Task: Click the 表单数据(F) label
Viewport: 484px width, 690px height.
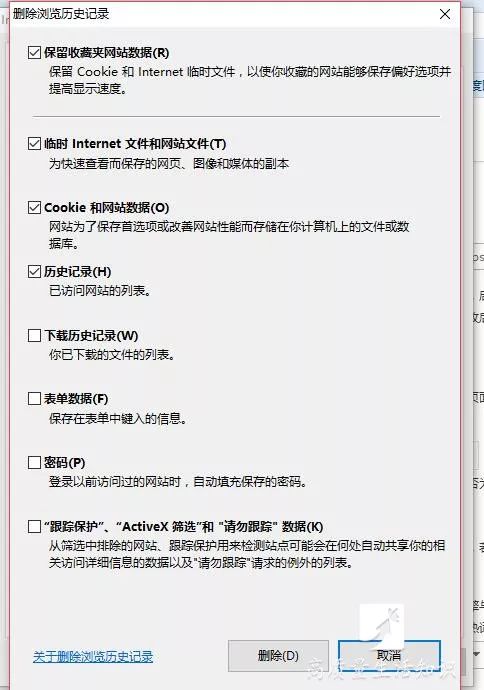Action: [x=76, y=399]
